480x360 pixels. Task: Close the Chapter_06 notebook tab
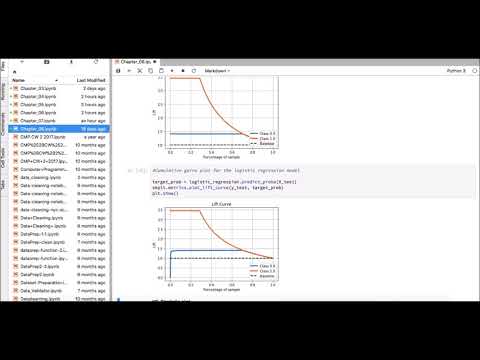155,62
